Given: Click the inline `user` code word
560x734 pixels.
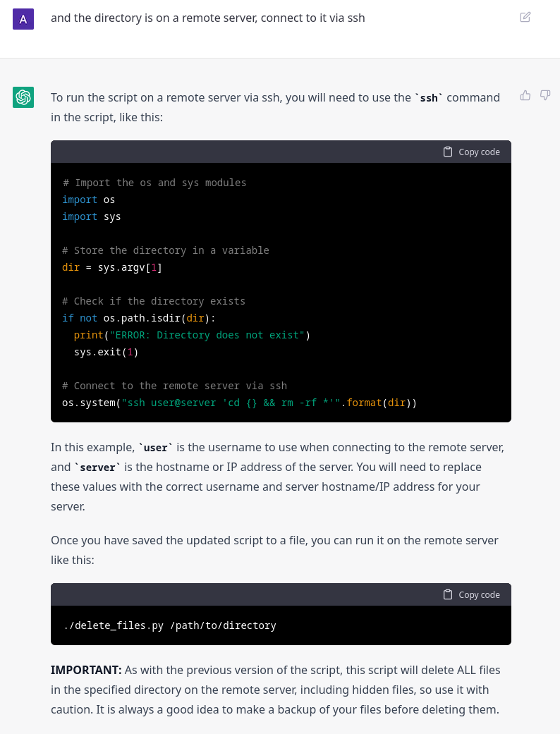Looking at the screenshot, I should point(155,448).
